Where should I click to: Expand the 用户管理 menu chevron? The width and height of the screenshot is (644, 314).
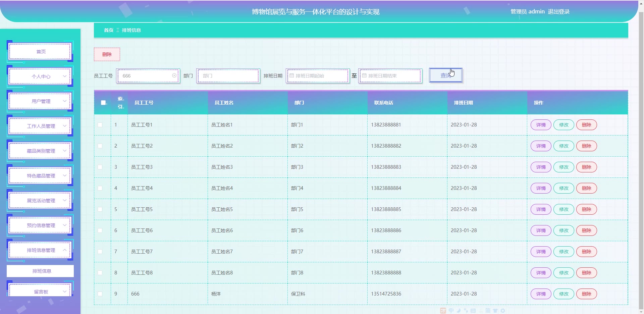[x=65, y=101]
